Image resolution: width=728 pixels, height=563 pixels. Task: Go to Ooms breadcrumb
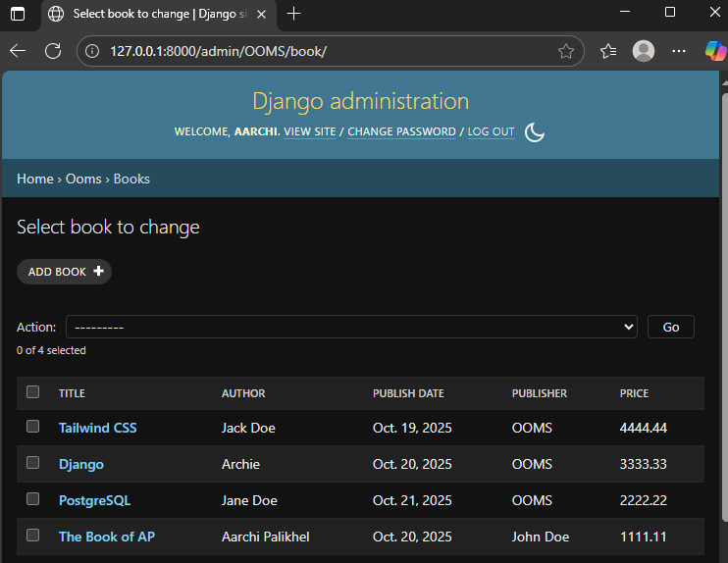(x=83, y=179)
